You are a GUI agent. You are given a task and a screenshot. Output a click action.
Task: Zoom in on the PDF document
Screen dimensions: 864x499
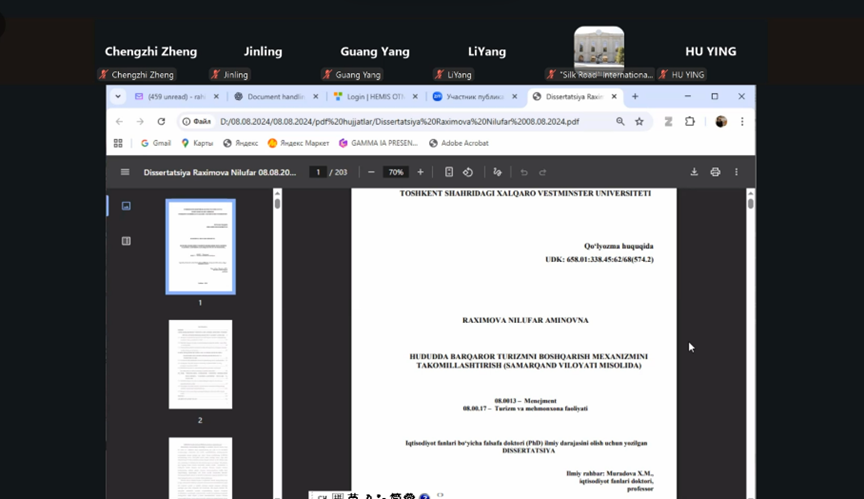pos(420,172)
